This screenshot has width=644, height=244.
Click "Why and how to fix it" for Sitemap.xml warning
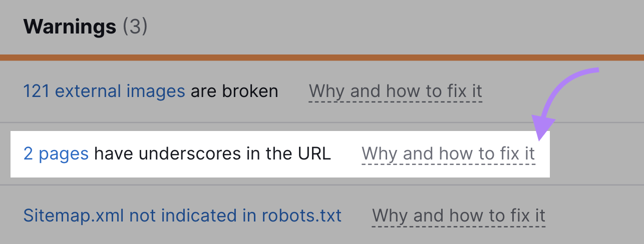(x=458, y=216)
